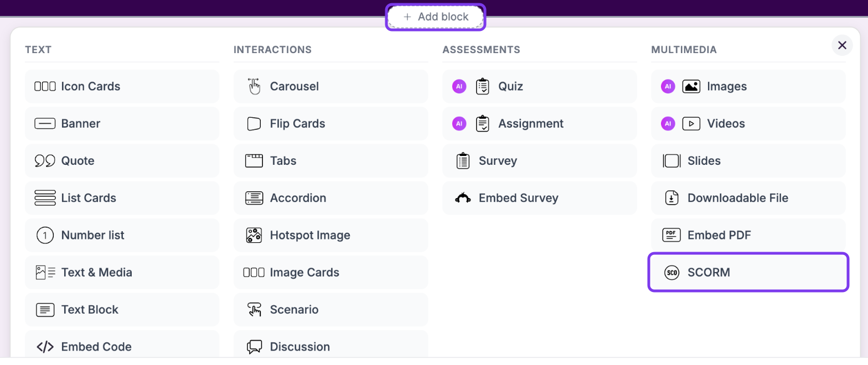This screenshot has width=868, height=365.
Task: Click the Accordion block icon
Action: [254, 198]
